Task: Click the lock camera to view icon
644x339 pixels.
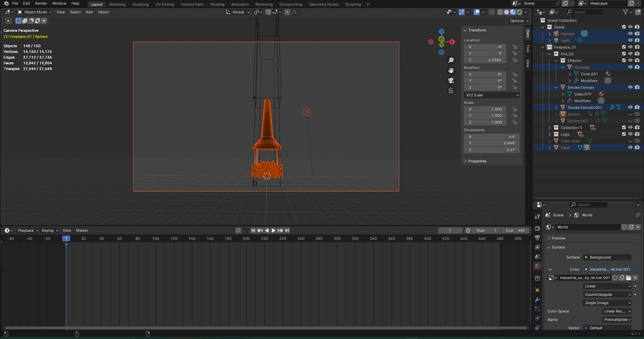Action: (x=451, y=91)
